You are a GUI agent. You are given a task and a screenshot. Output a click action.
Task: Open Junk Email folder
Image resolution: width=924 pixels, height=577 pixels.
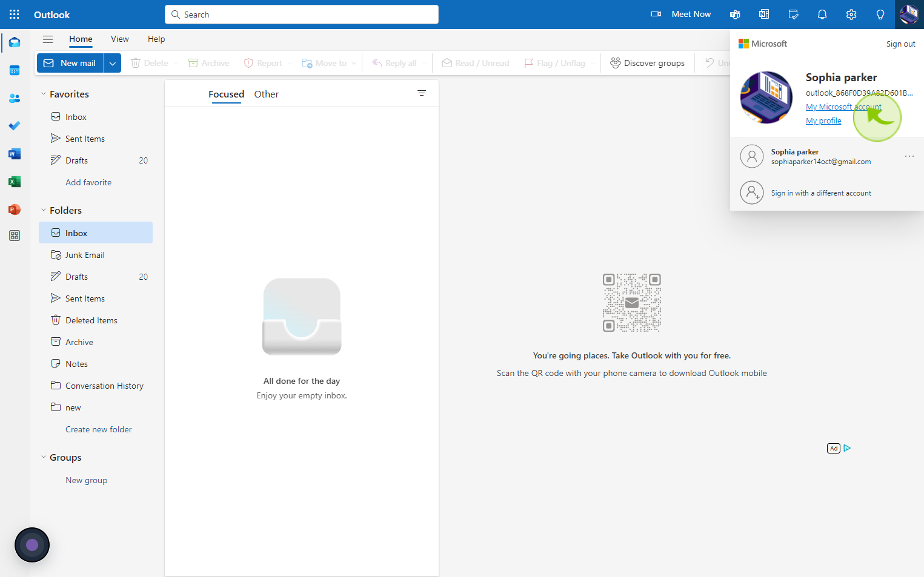pyautogui.click(x=96, y=255)
